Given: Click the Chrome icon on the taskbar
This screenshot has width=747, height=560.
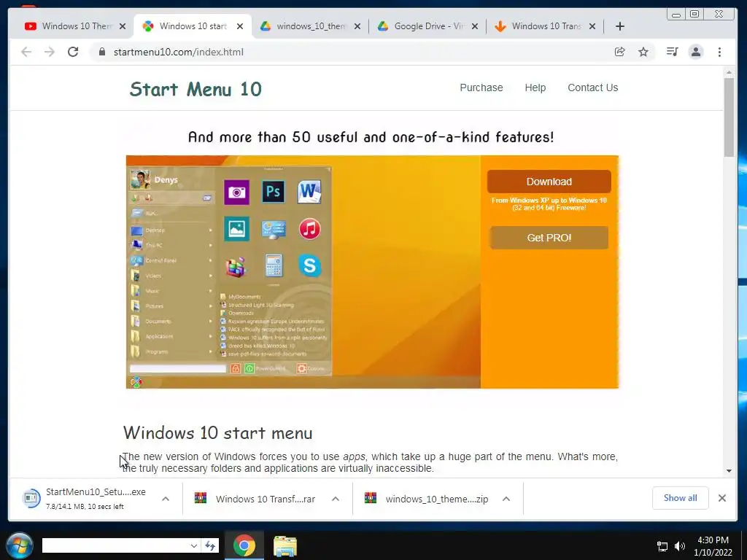Looking at the screenshot, I should tap(244, 545).
